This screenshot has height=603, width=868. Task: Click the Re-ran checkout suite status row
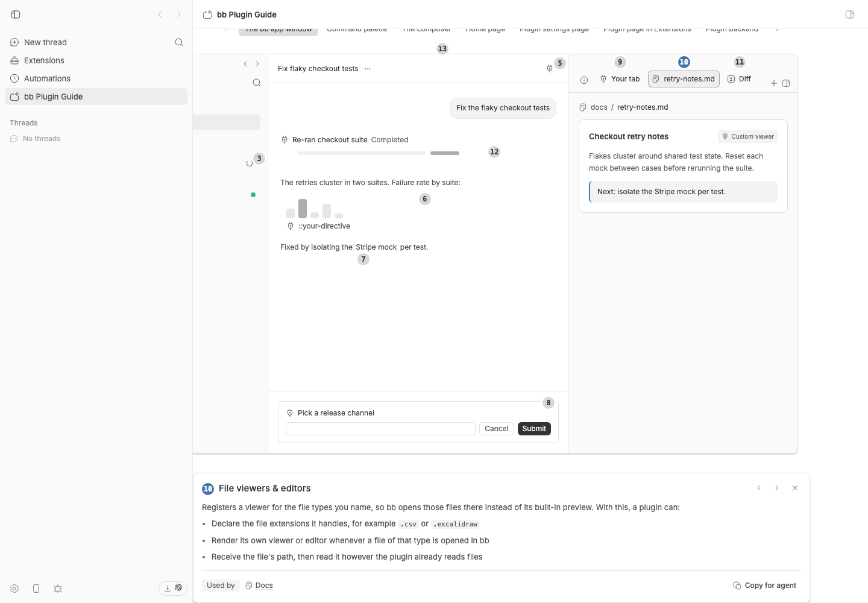[x=345, y=140]
